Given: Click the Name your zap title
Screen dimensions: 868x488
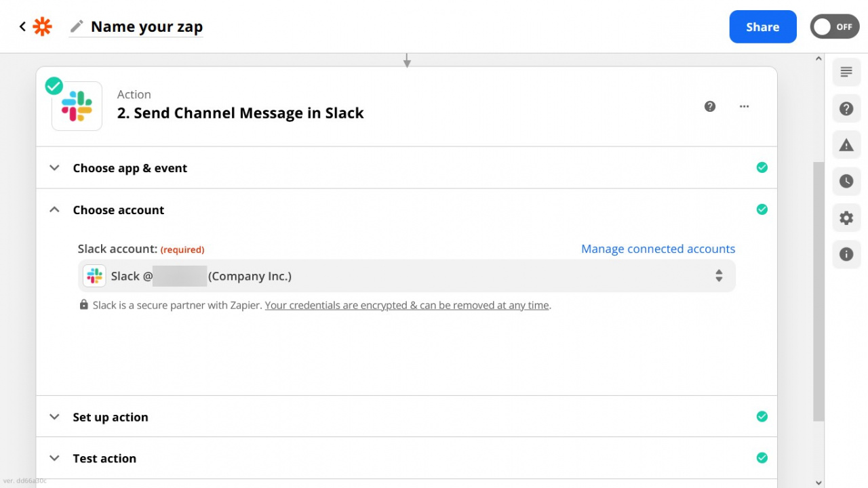Looking at the screenshot, I should tap(146, 26).
